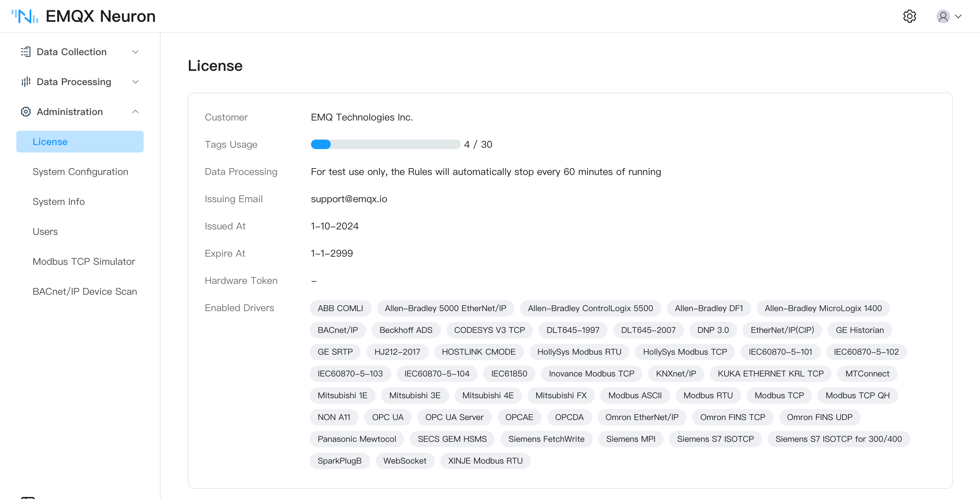Click the EMQX Neuron logo icon

tap(25, 16)
